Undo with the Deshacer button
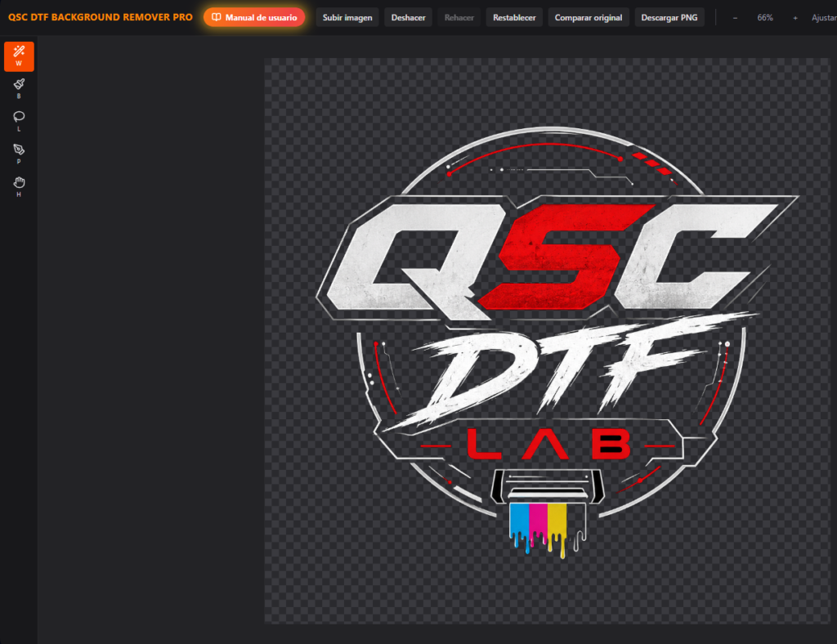The height and width of the screenshot is (644, 837). point(409,18)
